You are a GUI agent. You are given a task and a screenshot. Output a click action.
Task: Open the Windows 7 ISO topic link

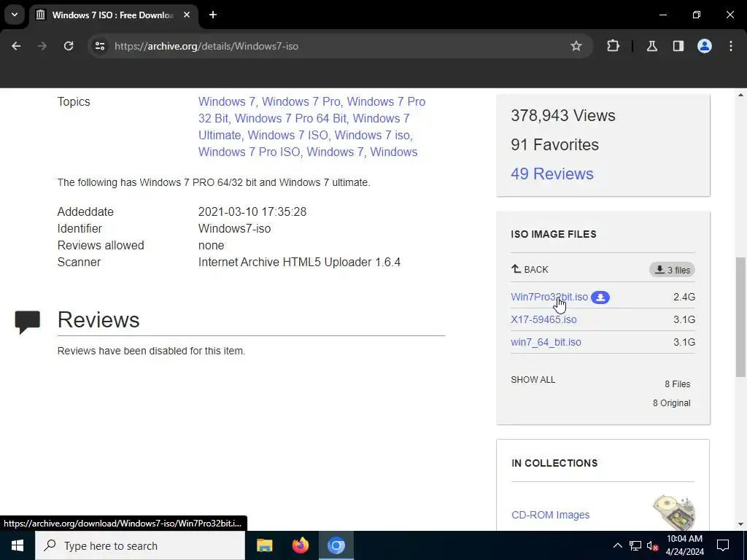click(x=287, y=135)
